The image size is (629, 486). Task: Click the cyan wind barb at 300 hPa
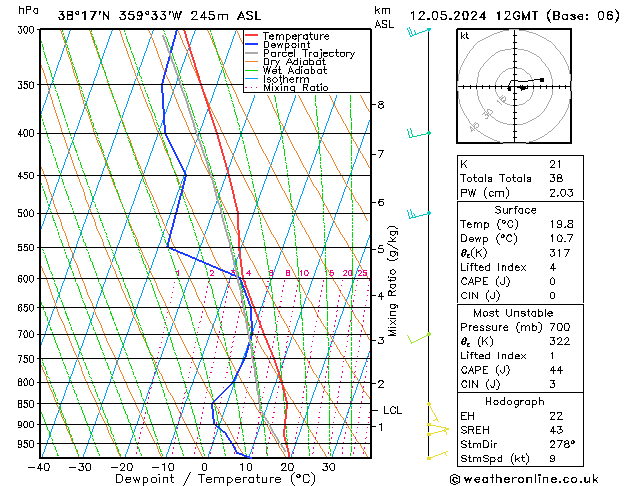419,31
